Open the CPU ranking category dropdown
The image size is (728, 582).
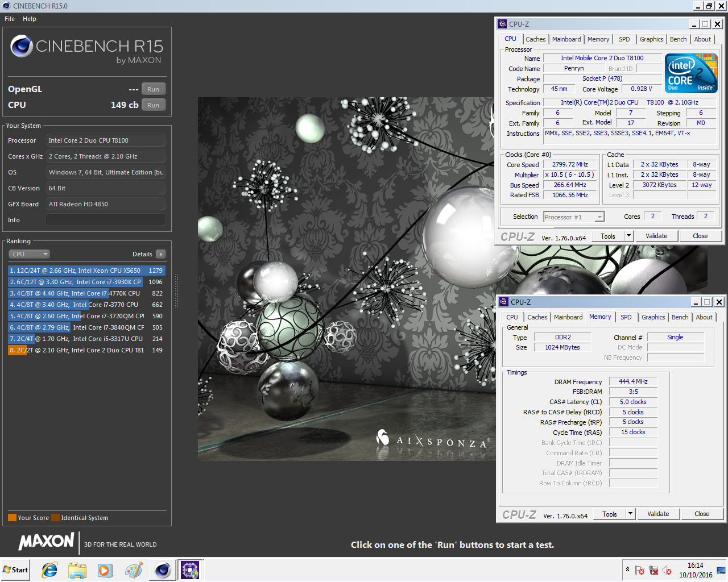30,254
